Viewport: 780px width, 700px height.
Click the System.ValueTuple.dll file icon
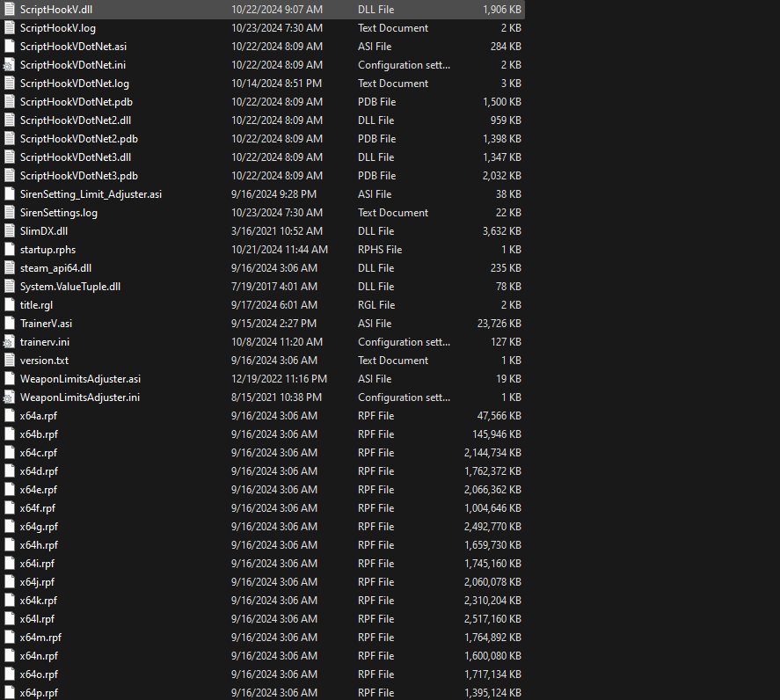point(10,286)
